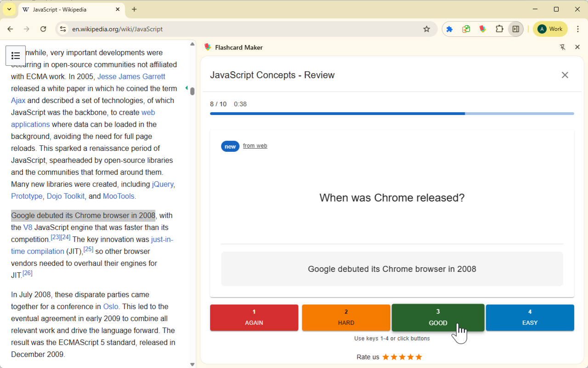The height and width of the screenshot is (368, 588).
Task: Click the Flashcard Maker extension toolbar icon
Action: pos(483,29)
